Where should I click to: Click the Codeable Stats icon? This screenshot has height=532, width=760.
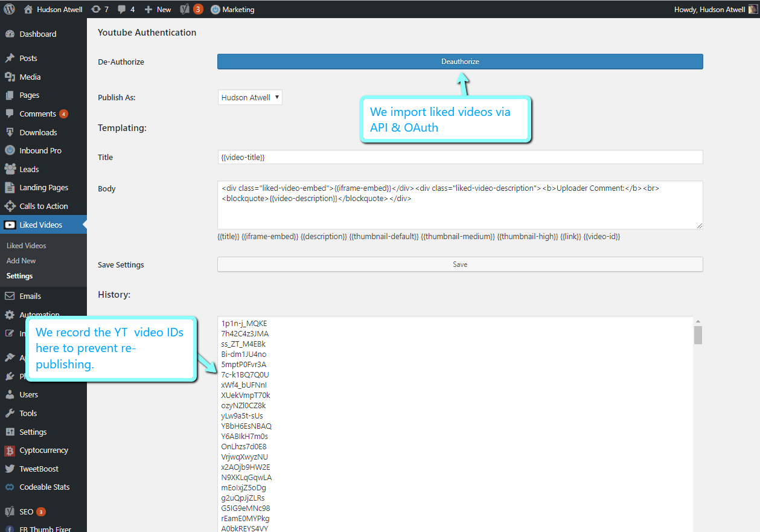pos(10,487)
